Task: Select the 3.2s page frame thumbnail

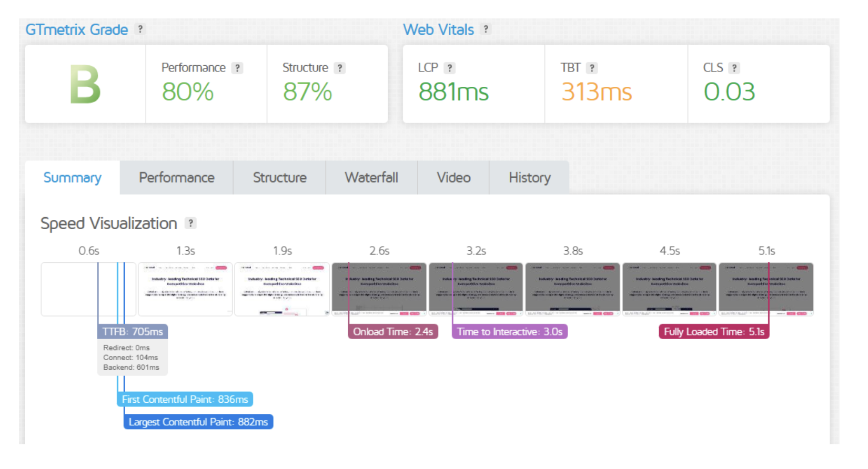Action: [x=476, y=289]
